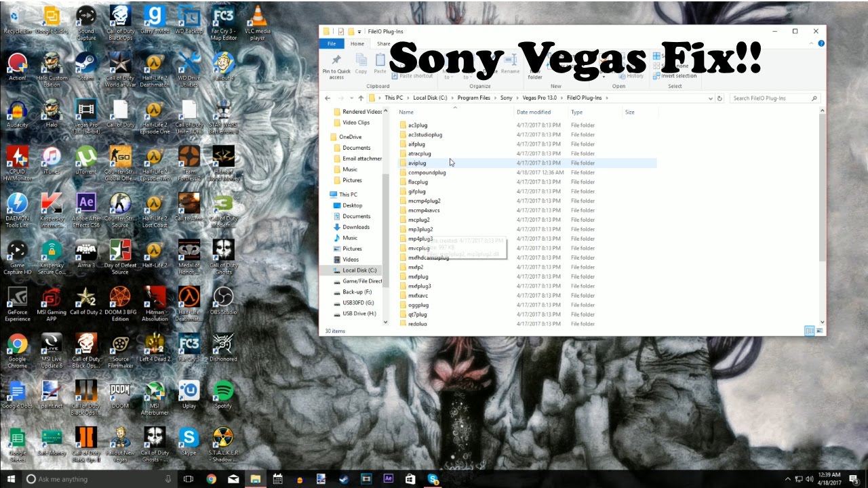Select the Home ribbon tab

click(x=357, y=43)
